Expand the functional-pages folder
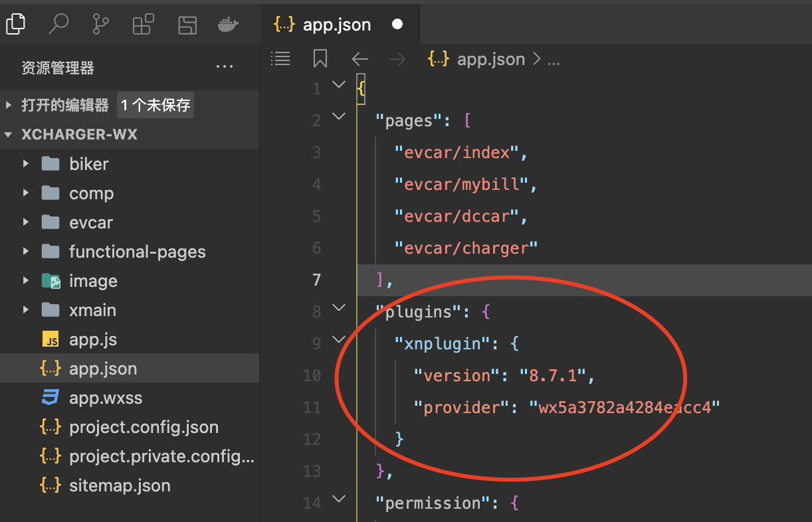This screenshot has width=812, height=522. (130, 251)
